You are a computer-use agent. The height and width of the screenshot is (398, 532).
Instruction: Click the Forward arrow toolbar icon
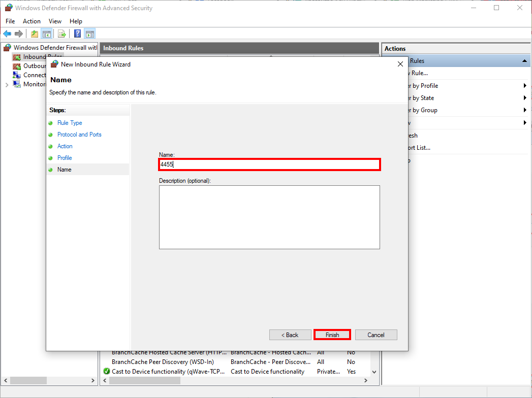click(x=19, y=34)
